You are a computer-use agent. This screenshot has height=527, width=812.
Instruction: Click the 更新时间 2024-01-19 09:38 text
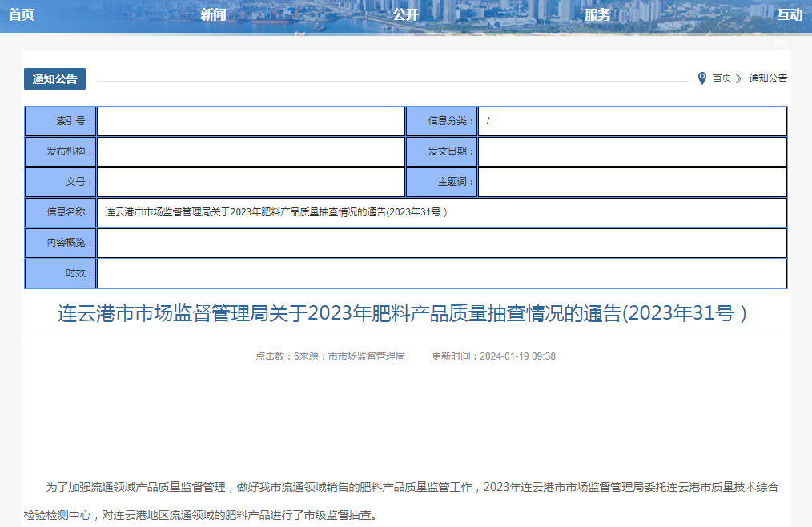pos(493,356)
